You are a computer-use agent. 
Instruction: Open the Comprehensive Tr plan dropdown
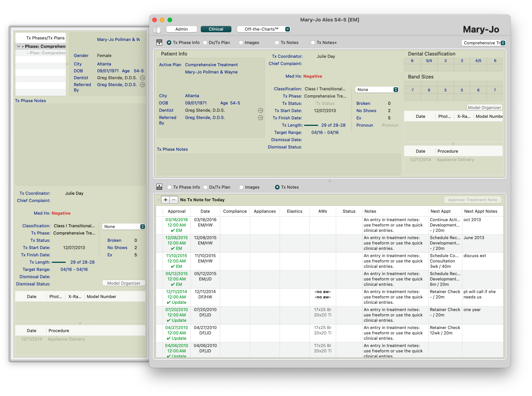(x=484, y=43)
